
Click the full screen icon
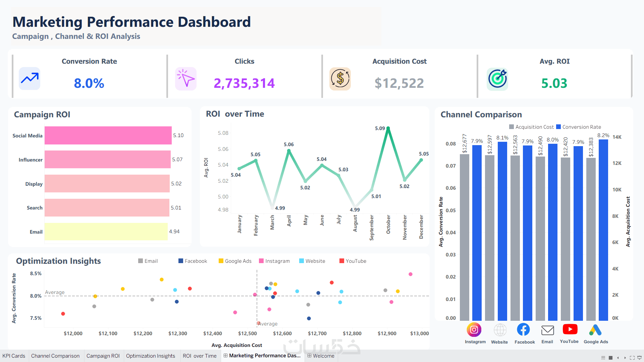tap(632, 358)
